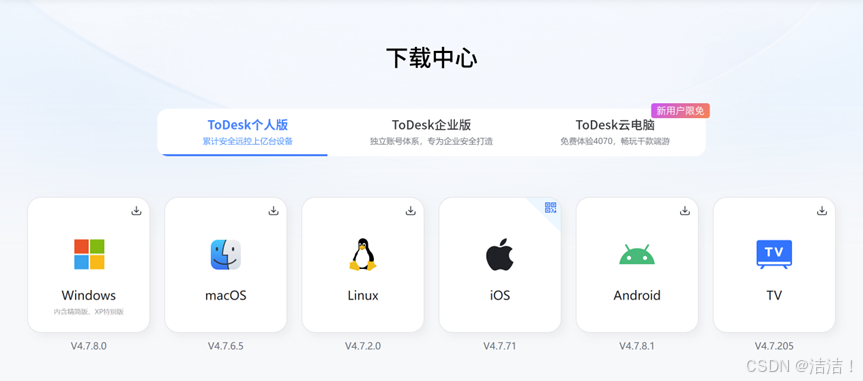Select the macOS label text
Screen dimensions: 863x381
[226, 296]
